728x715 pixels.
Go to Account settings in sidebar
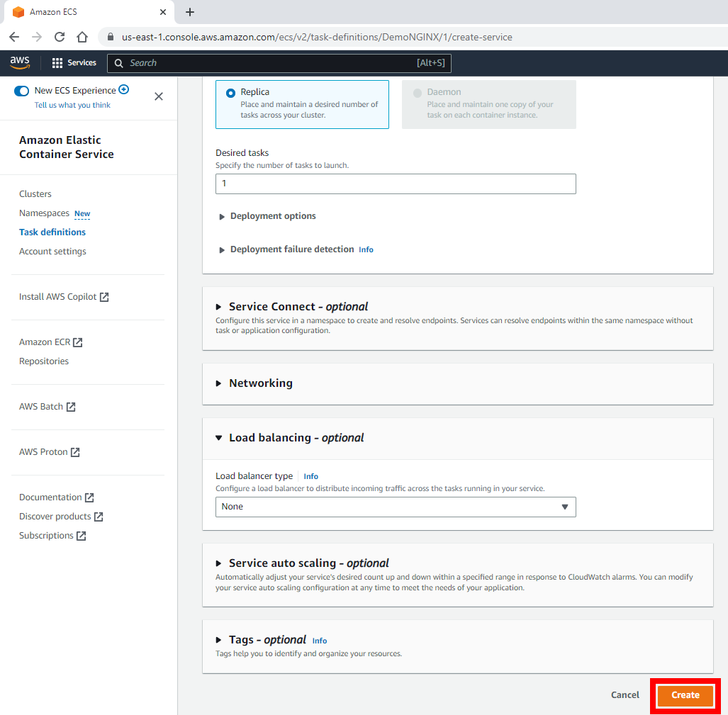(x=52, y=252)
